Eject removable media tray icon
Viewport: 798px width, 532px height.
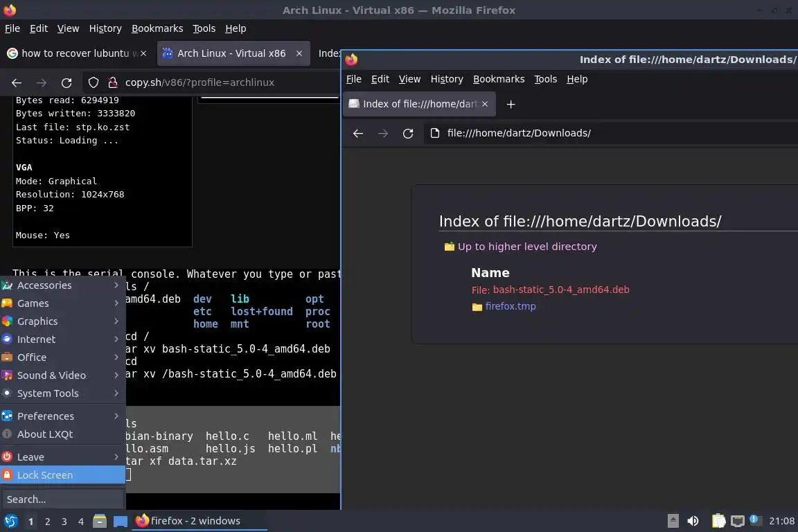[673, 521]
